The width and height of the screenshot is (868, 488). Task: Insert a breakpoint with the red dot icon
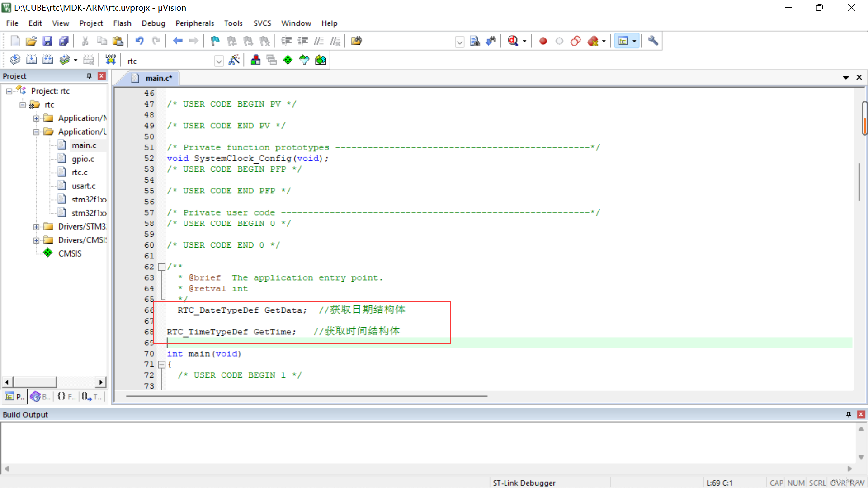tap(543, 41)
